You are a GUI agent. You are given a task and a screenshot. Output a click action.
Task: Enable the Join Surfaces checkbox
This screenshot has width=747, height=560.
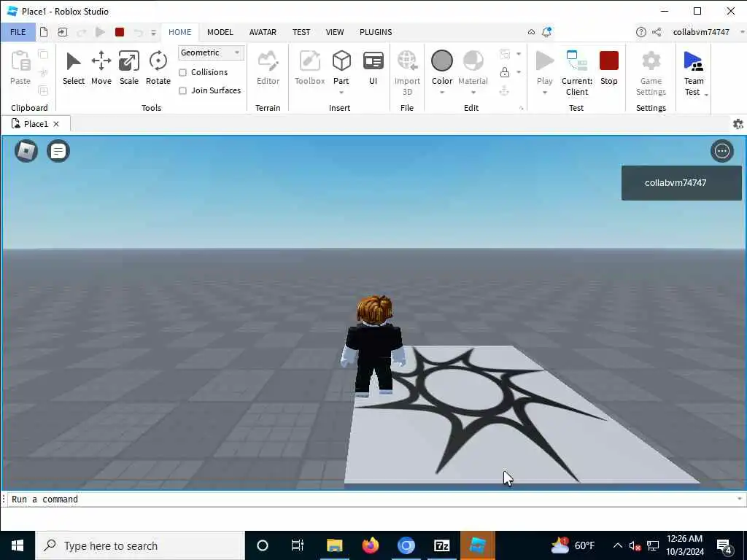[182, 90]
